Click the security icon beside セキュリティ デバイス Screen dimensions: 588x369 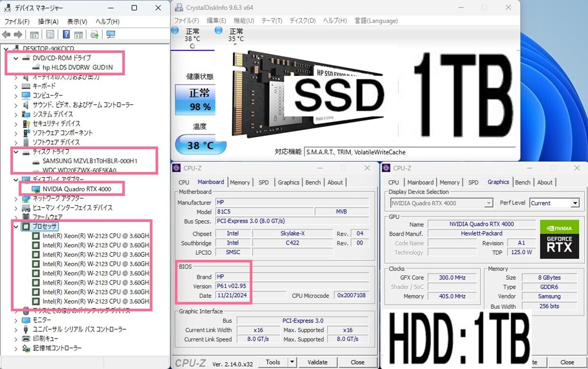click(x=26, y=123)
